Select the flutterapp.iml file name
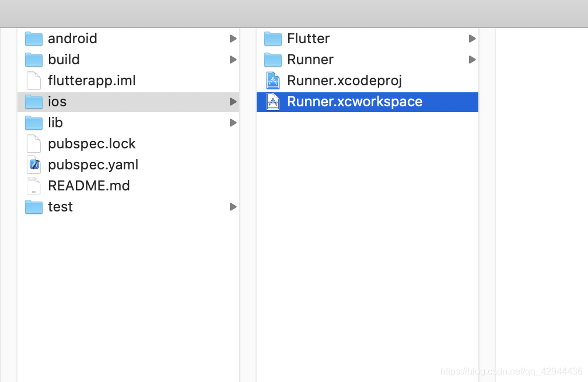Image resolution: width=588 pixels, height=382 pixels. pyautogui.click(x=92, y=81)
